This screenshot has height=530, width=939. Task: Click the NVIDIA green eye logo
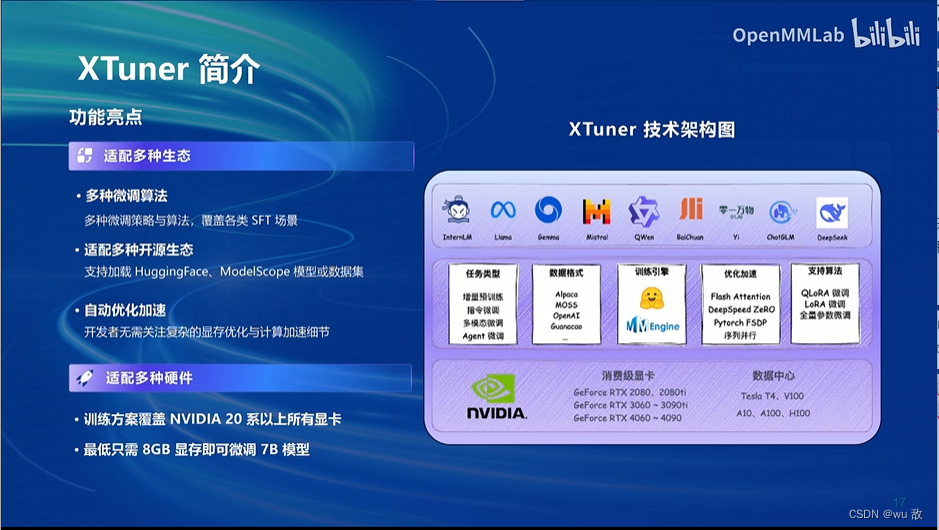pos(493,388)
